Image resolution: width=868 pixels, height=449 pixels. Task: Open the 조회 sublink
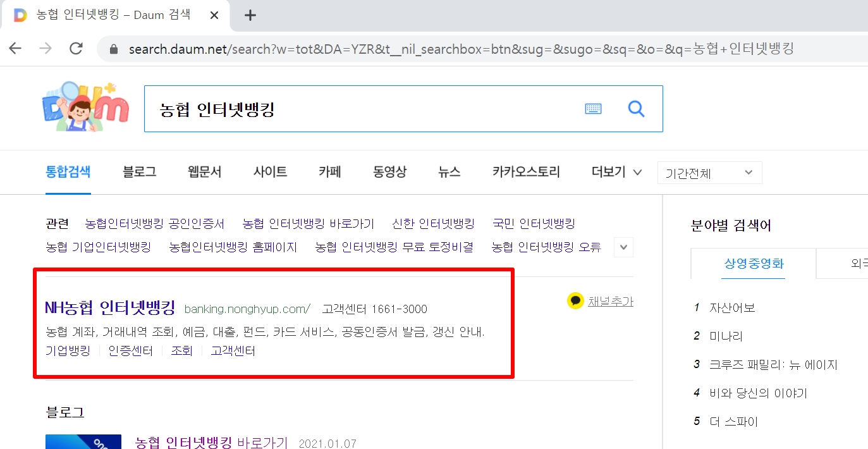point(181,350)
